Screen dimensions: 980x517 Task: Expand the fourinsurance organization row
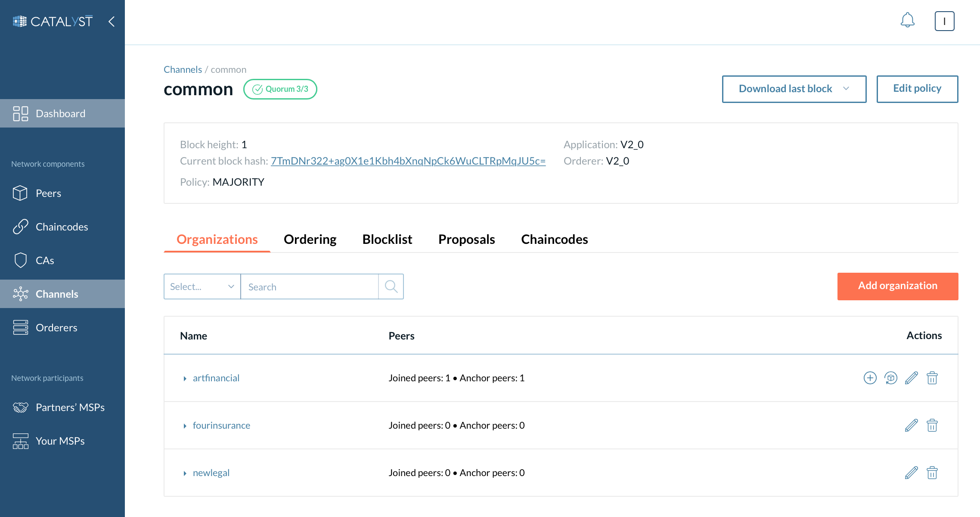pyautogui.click(x=185, y=426)
